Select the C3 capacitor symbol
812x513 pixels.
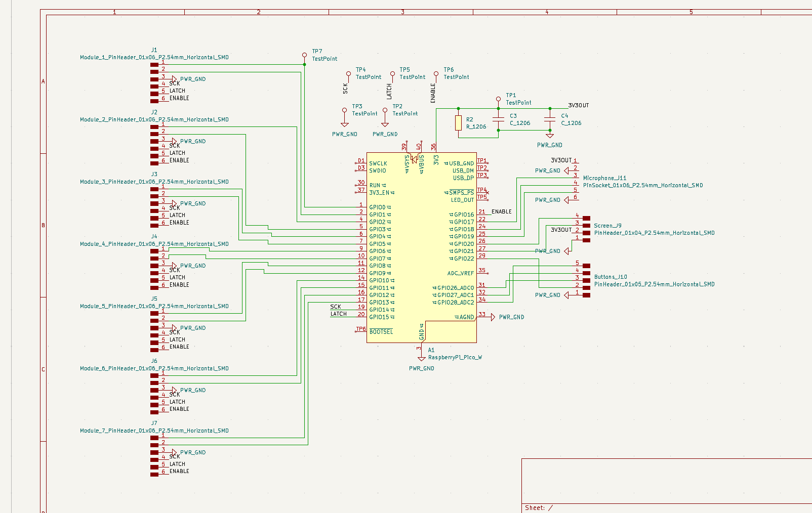tap(499, 119)
